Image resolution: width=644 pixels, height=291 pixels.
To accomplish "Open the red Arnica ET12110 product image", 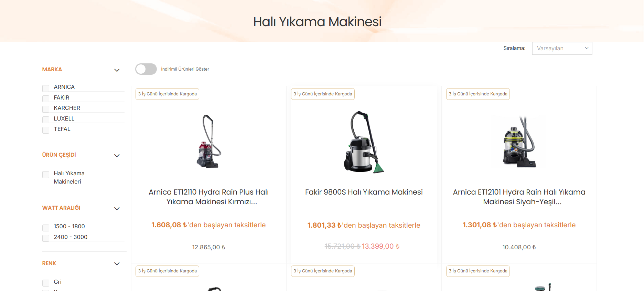I will click(208, 141).
